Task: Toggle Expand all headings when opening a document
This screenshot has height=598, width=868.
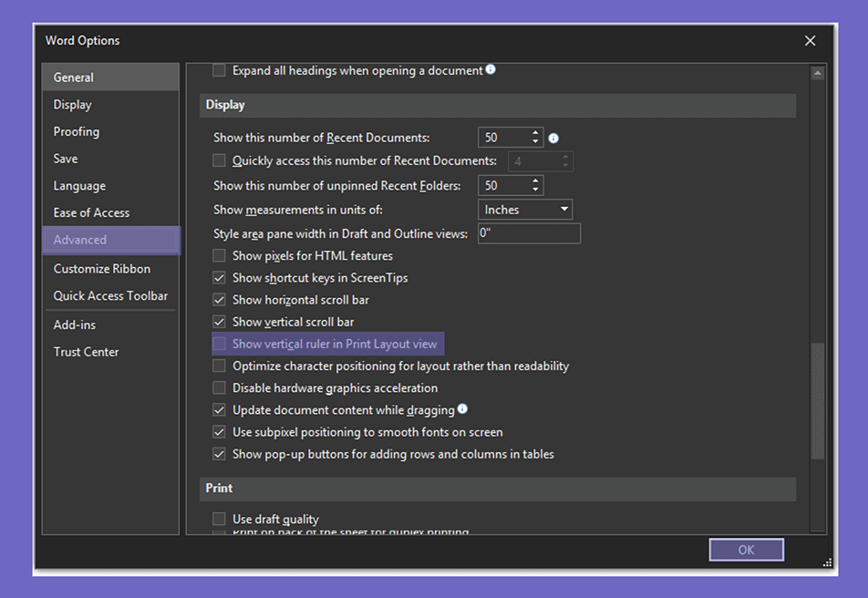Action: 219,70
